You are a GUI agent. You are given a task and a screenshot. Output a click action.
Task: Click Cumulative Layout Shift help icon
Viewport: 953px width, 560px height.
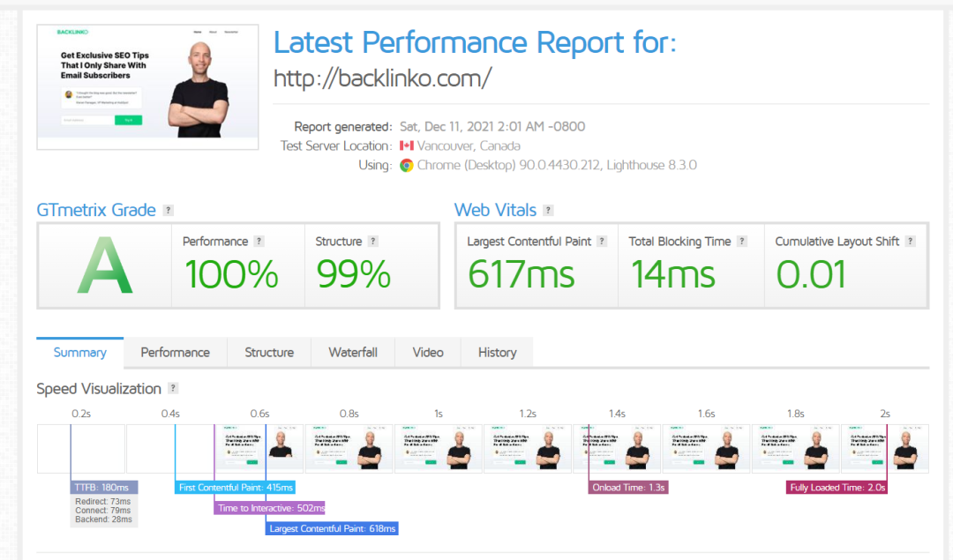910,242
